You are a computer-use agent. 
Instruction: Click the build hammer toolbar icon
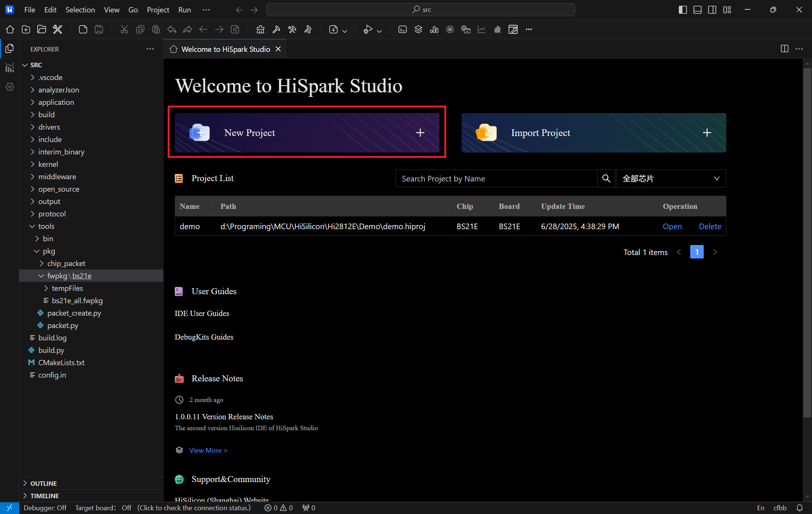tap(276, 29)
